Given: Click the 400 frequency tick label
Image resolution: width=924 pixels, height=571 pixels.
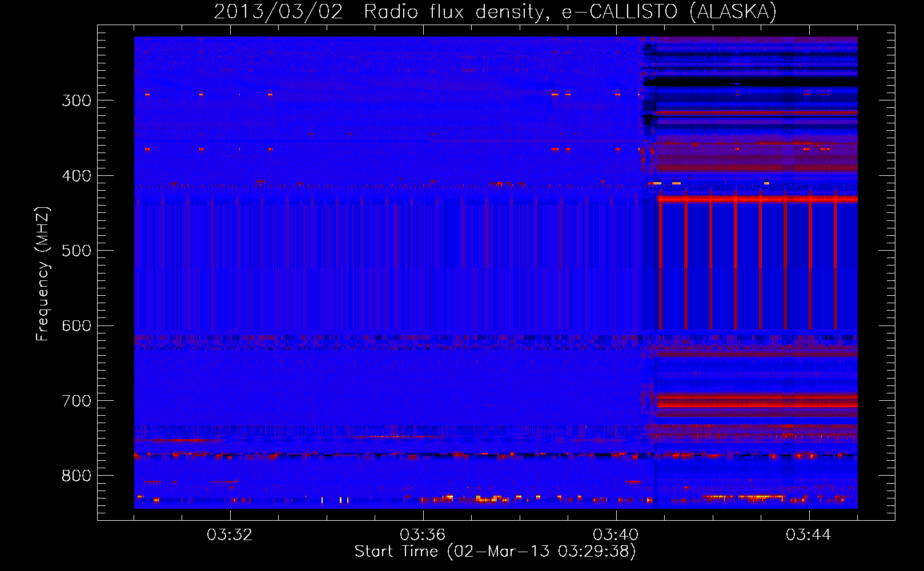Looking at the screenshot, I should tap(77, 176).
